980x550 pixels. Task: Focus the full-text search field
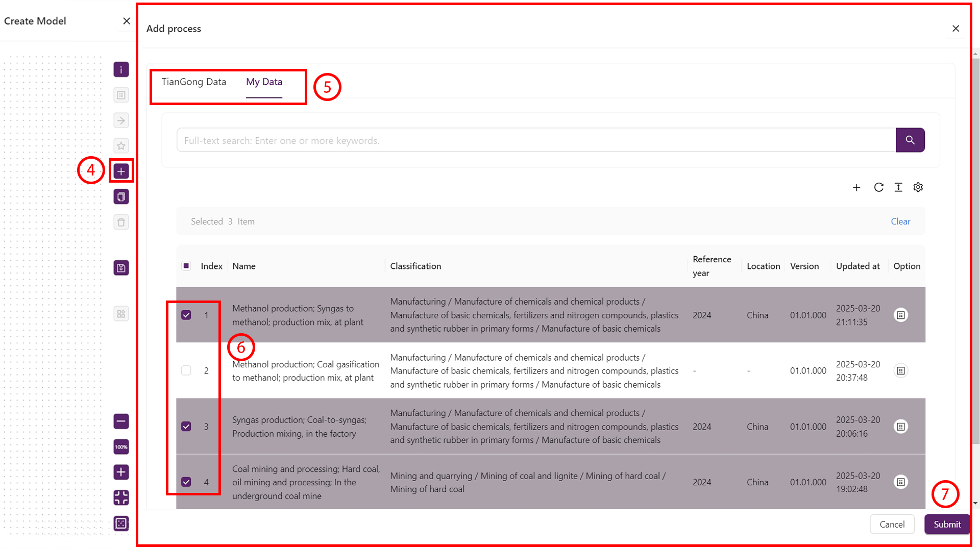pos(536,140)
